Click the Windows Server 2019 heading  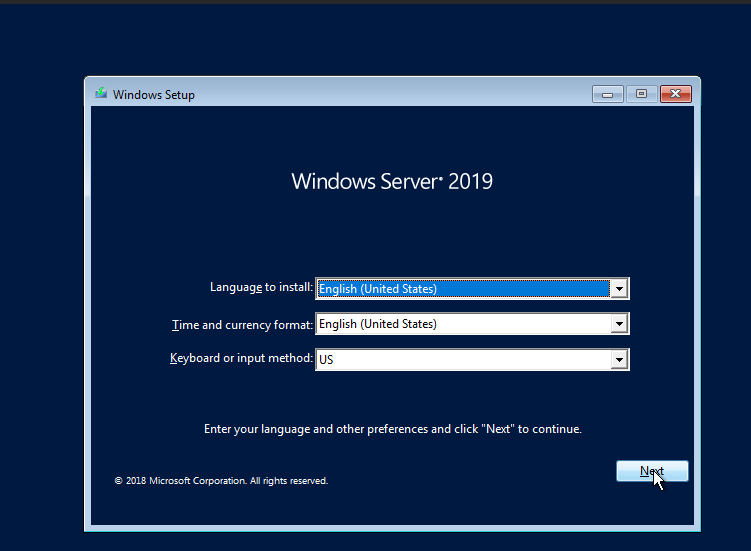pyautogui.click(x=392, y=182)
